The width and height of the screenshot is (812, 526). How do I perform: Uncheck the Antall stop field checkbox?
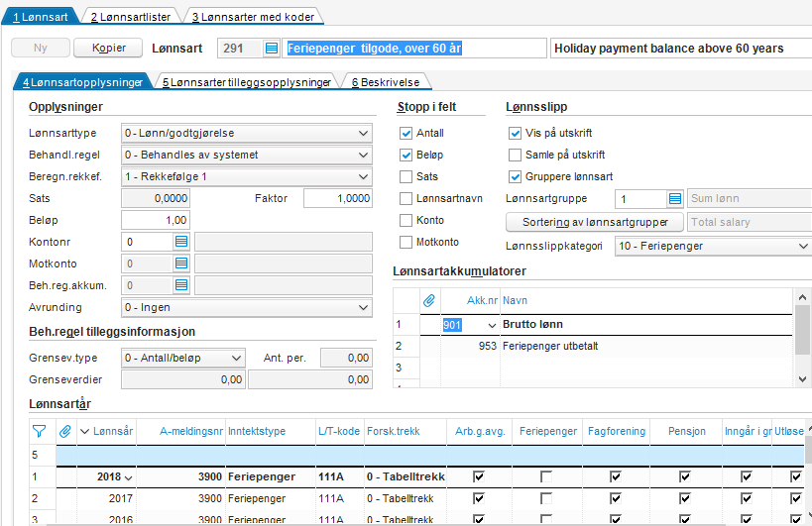pyautogui.click(x=405, y=134)
